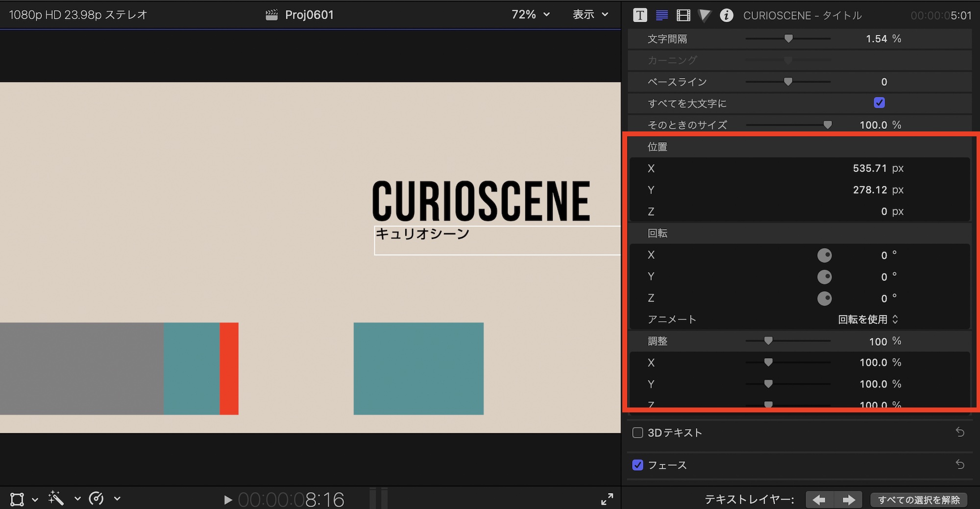
Task: Enable the 3Dテキスト checkbox
Action: tap(637, 433)
